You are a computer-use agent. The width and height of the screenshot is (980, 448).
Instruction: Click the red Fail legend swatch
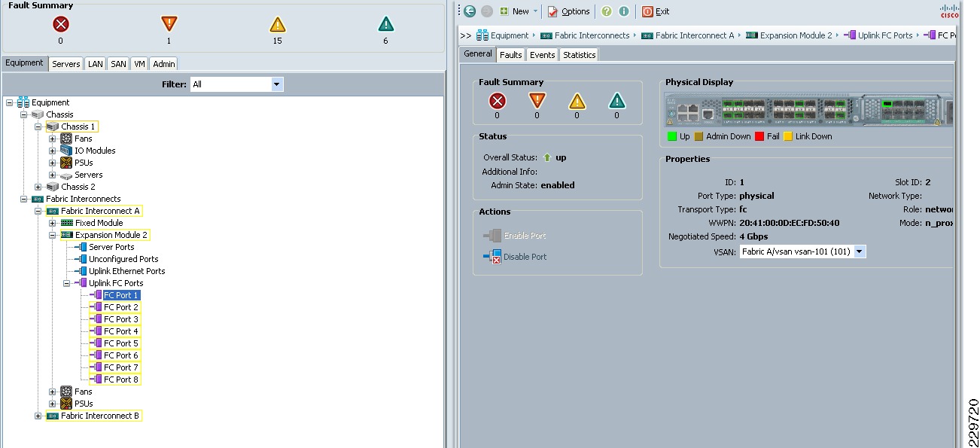tap(759, 136)
